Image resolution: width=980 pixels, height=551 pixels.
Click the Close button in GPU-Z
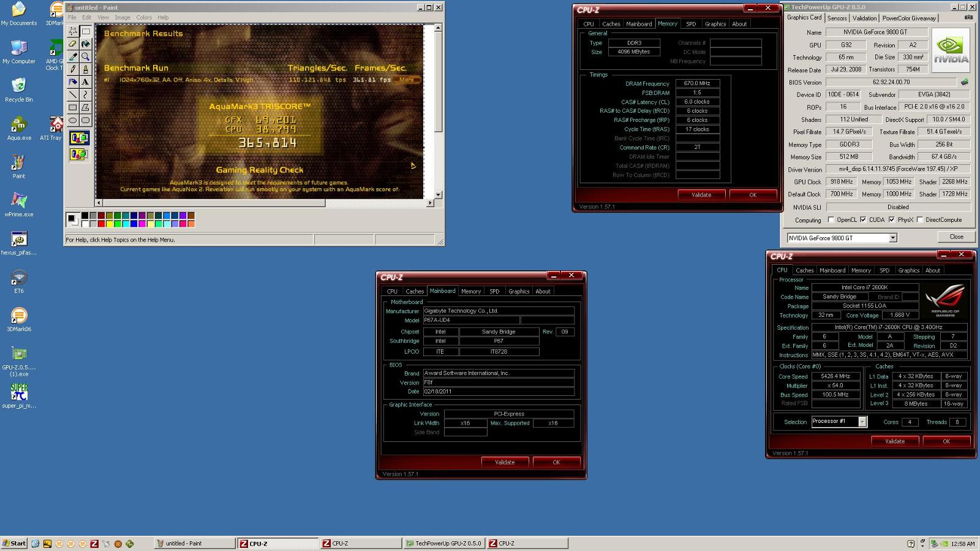(956, 237)
